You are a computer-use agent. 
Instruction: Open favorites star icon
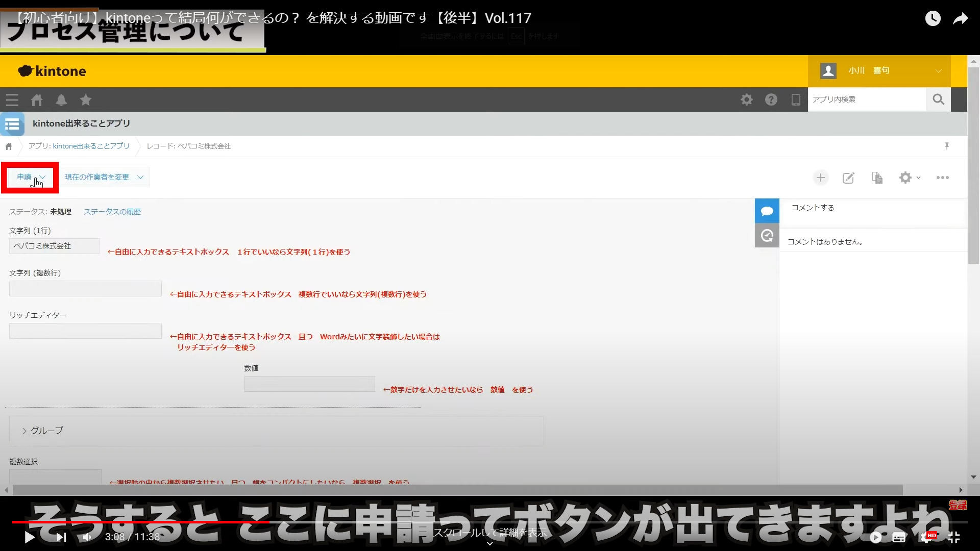click(x=86, y=100)
